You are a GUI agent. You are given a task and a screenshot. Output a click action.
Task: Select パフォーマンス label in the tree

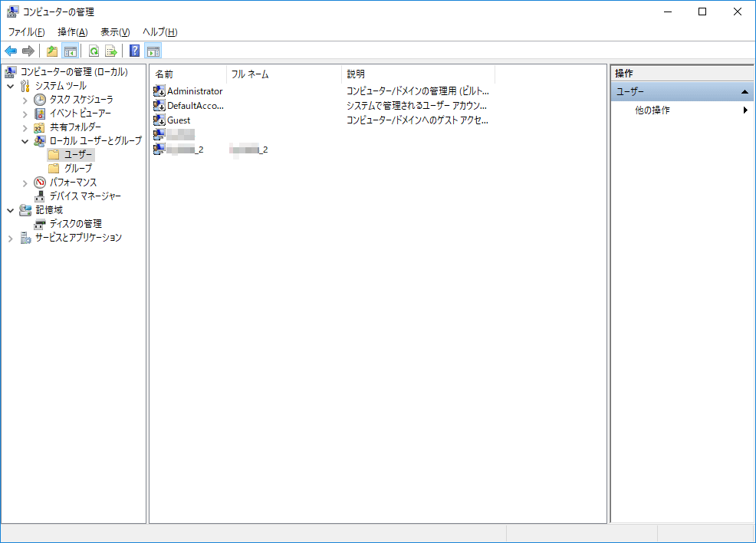[x=74, y=183]
